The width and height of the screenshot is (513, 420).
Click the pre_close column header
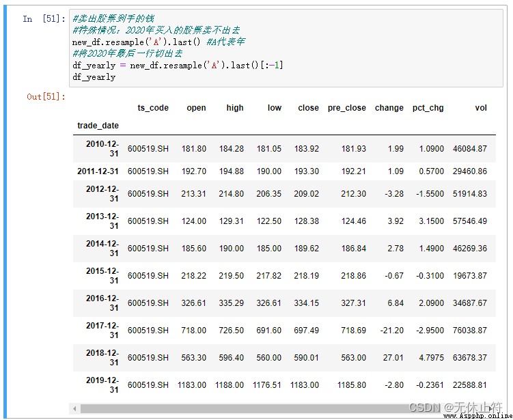coord(347,108)
